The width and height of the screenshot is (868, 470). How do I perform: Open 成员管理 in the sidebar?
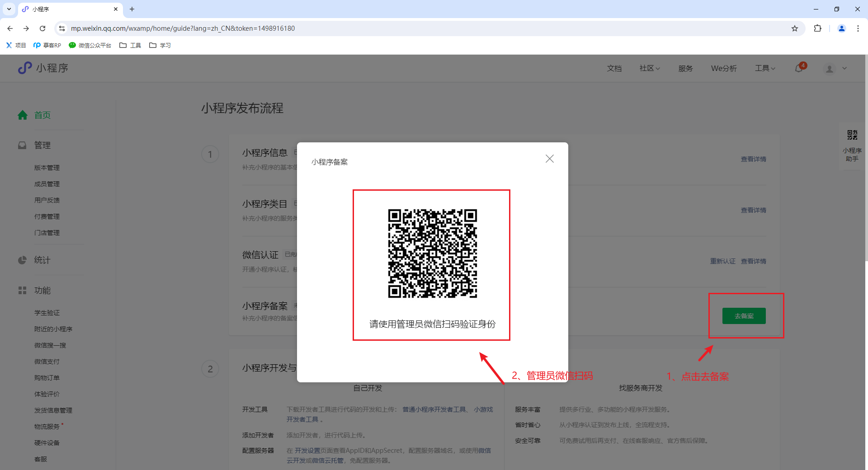tap(47, 184)
